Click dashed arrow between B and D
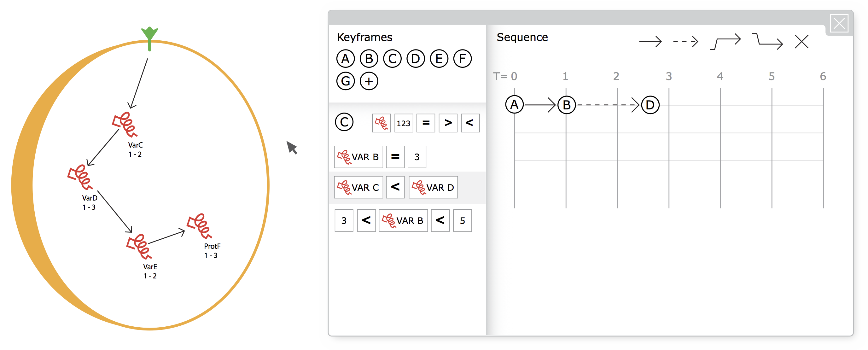This screenshot has width=868, height=350. (608, 105)
